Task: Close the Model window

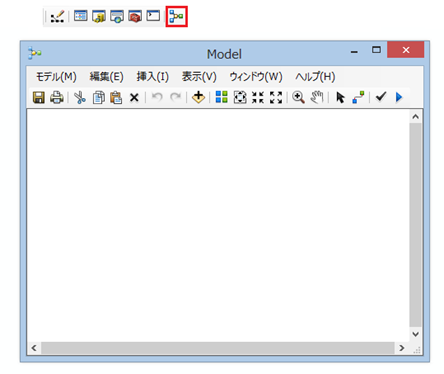Action: [406, 50]
